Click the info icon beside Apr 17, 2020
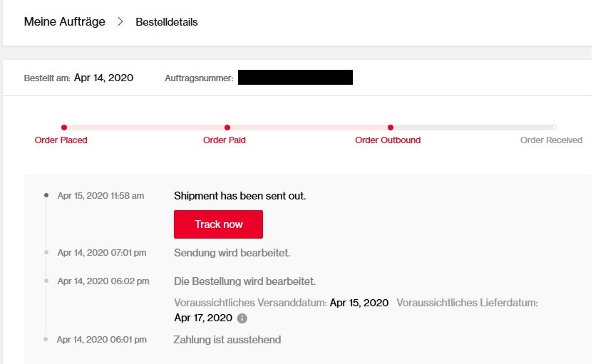The image size is (603, 364). point(242,318)
